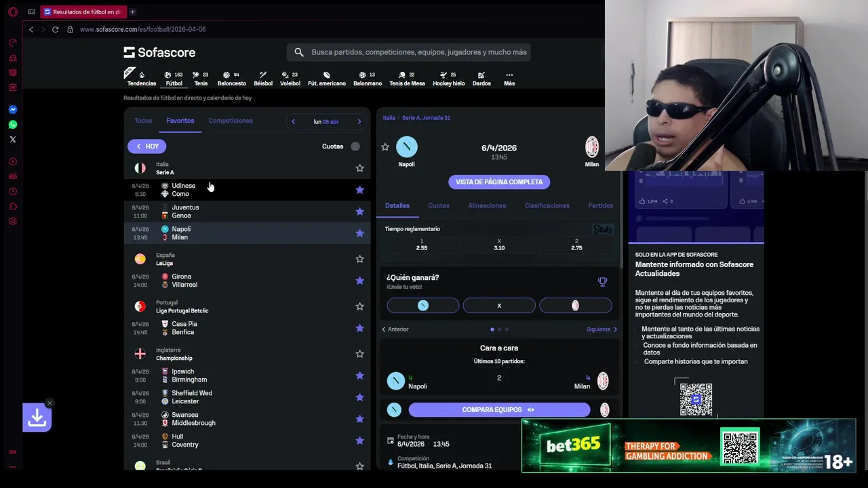868x488 pixels.
Task: Open the Alineaciones match tab
Action: pos(487,205)
